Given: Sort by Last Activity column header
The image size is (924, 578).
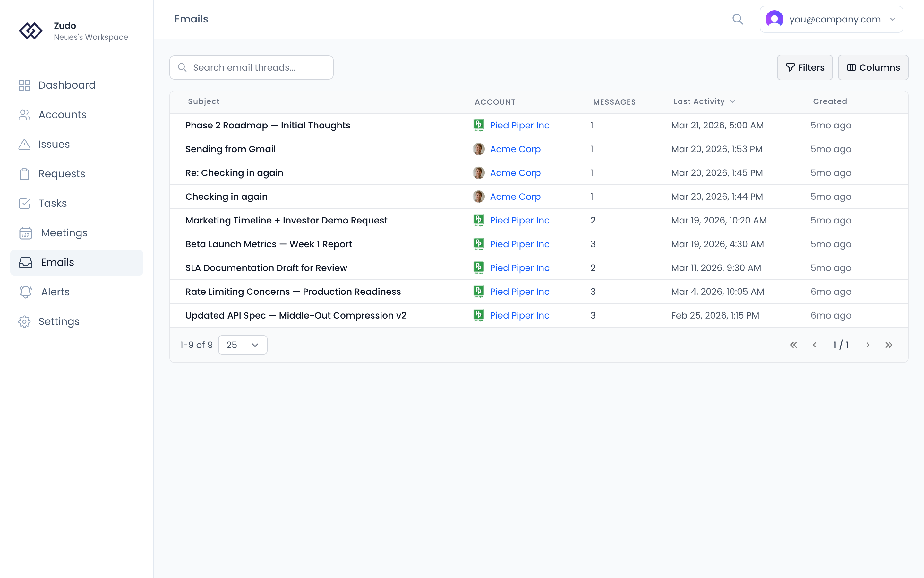Looking at the screenshot, I should [704, 101].
